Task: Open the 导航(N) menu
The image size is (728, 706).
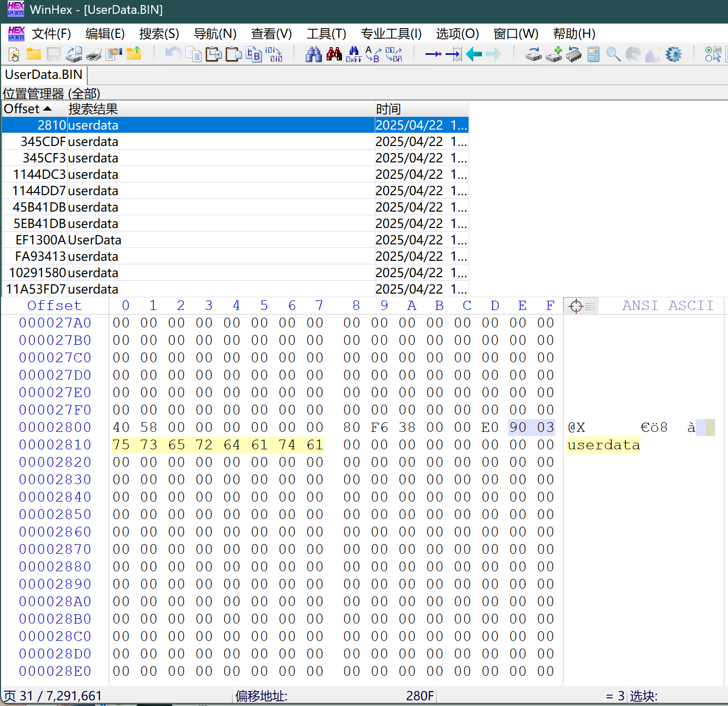Action: (x=215, y=34)
